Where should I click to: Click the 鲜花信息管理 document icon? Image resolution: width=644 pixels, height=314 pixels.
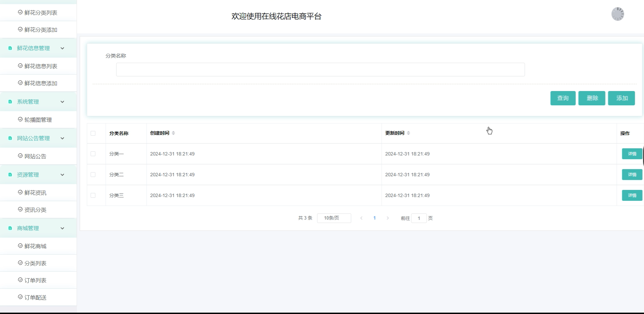pos(10,48)
